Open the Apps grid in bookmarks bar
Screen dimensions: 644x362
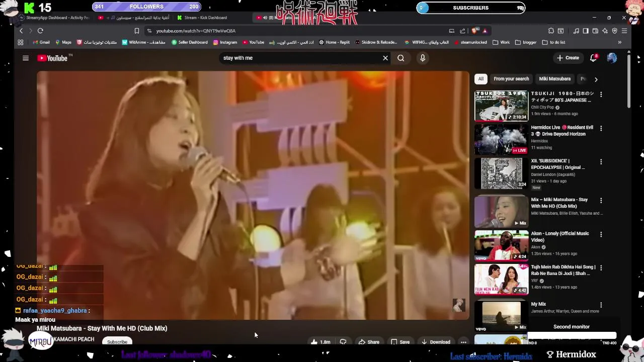(x=21, y=42)
